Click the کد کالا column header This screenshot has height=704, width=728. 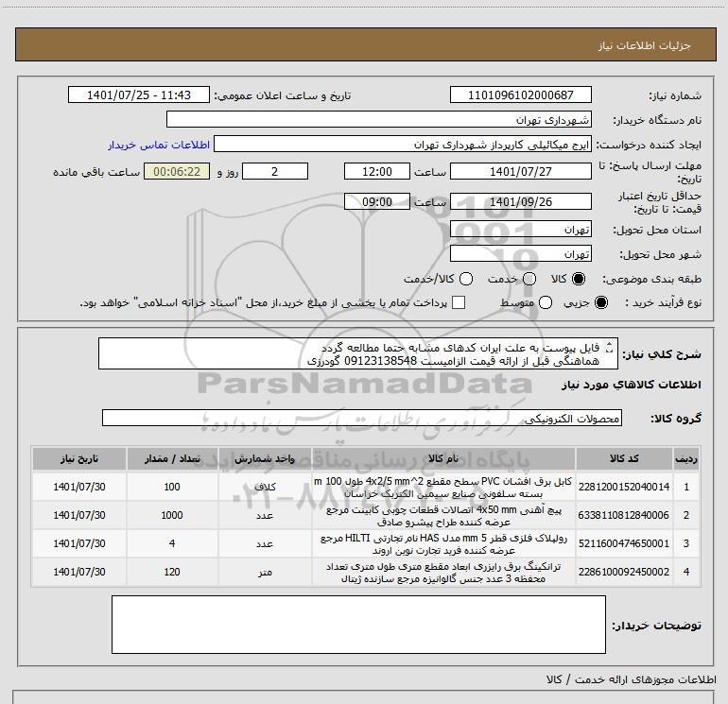[x=624, y=458]
